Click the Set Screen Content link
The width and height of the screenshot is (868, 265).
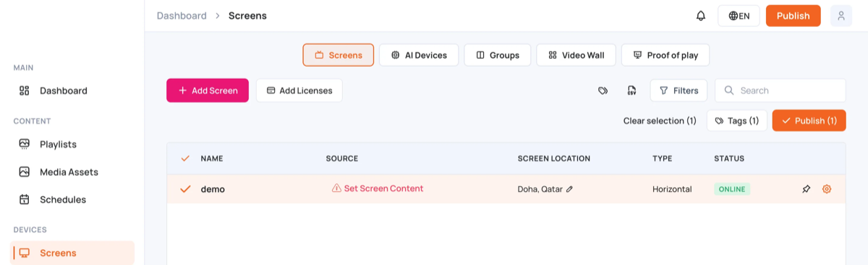[383, 188]
